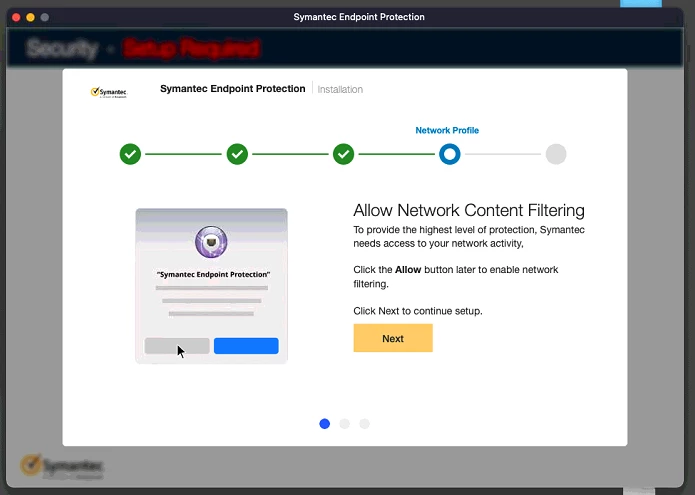Click the blue button in the dialog illustration
The width and height of the screenshot is (695, 495).
(246, 346)
